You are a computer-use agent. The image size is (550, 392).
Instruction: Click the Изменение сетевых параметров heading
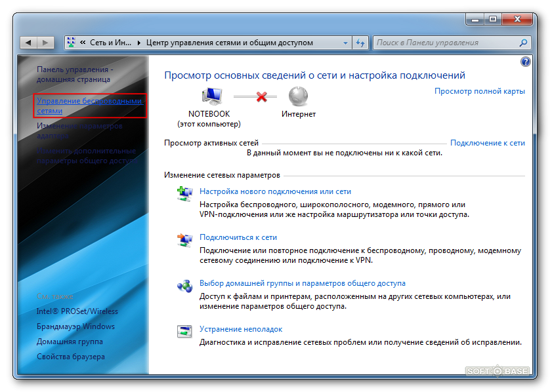coord(222,175)
